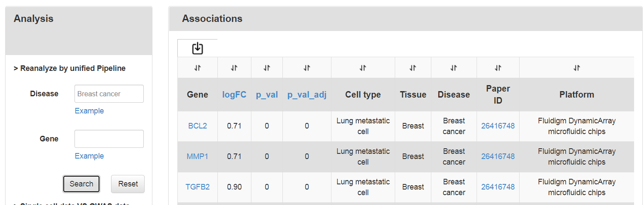Download the associations table via download icon
The width and height of the screenshot is (644, 205).
coord(197,48)
